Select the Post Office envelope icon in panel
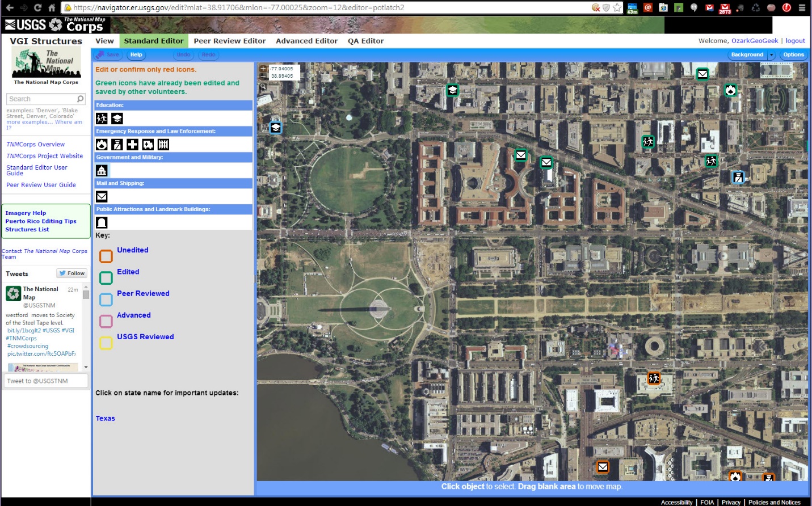812x506 pixels. pyautogui.click(x=102, y=197)
